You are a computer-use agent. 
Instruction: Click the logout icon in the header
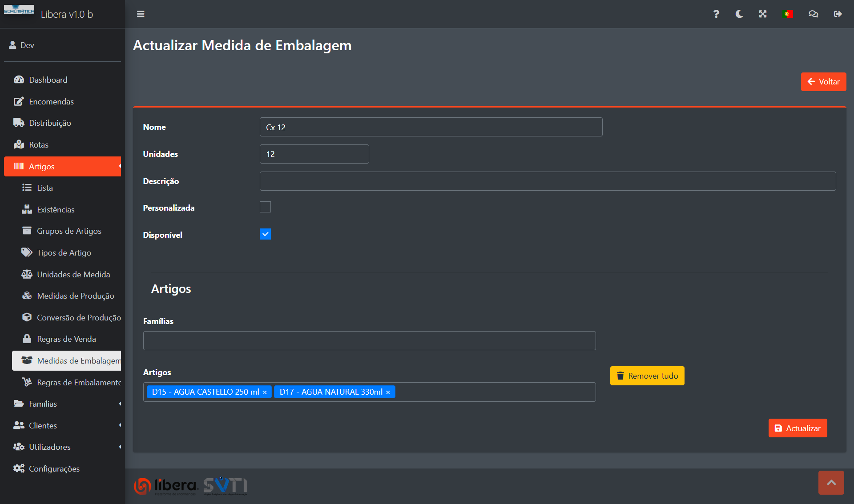tap(838, 14)
